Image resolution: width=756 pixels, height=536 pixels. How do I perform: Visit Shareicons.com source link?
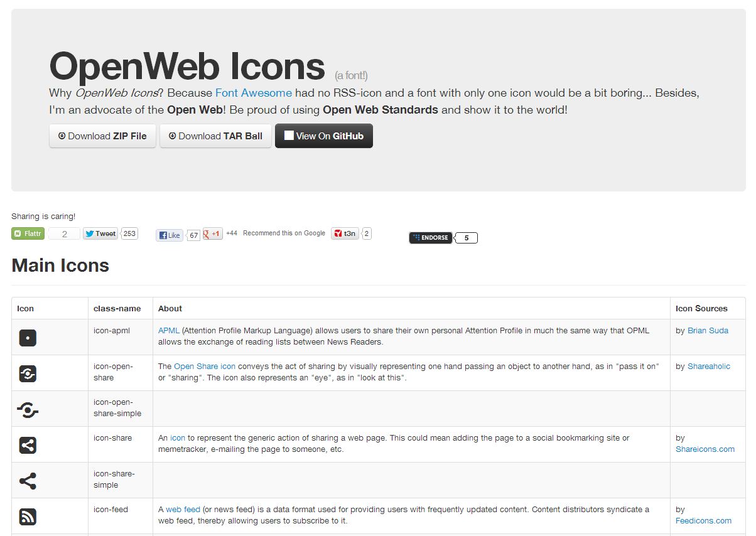pos(705,449)
